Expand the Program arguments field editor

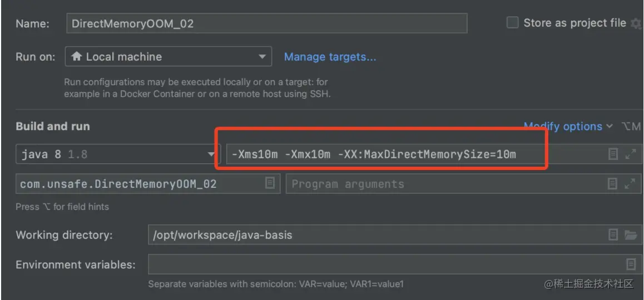(x=630, y=183)
